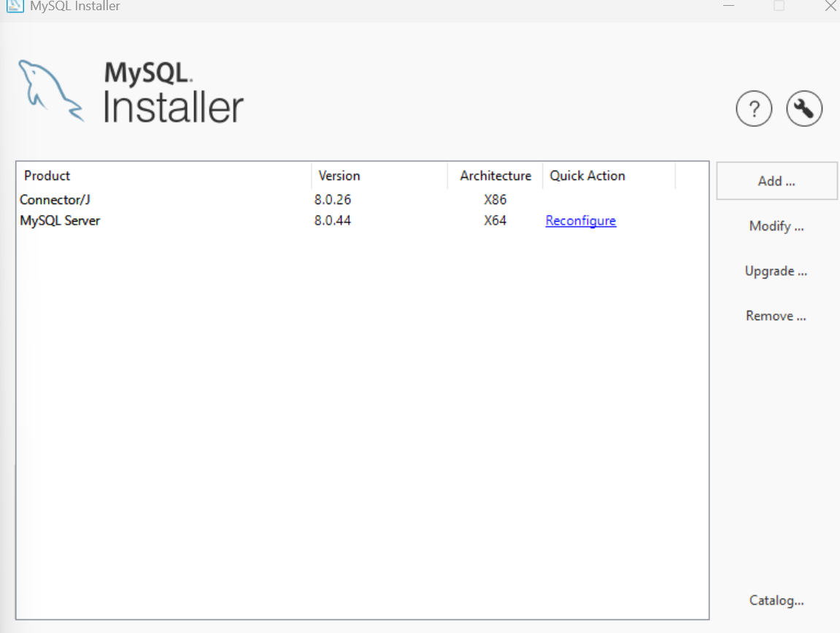Click the Add ... button
Viewport: 840px width, 633px height.
tap(777, 181)
